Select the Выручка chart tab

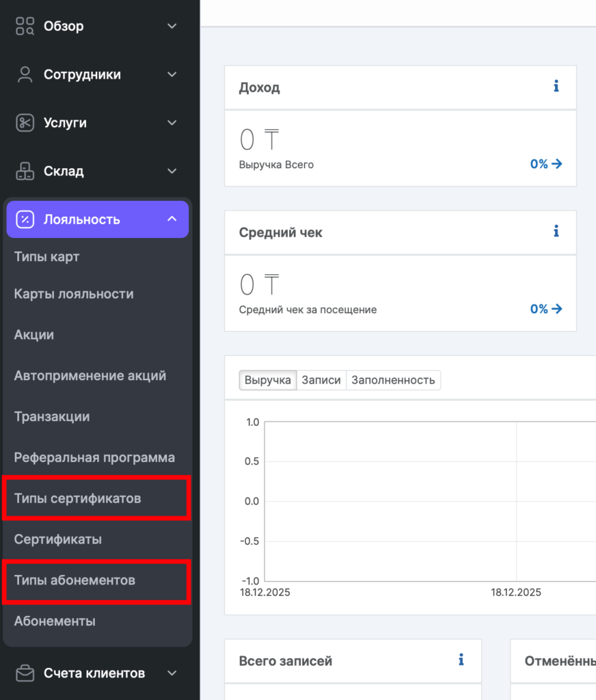click(x=268, y=380)
